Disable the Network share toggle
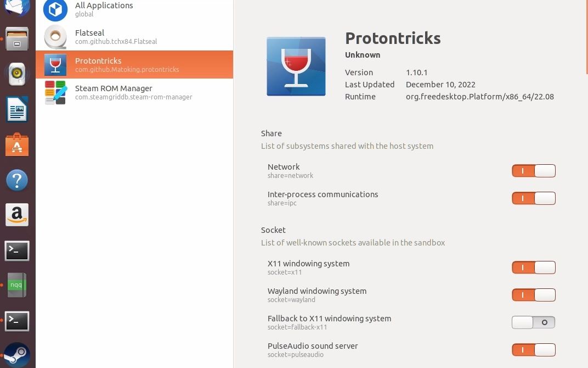 (x=533, y=171)
